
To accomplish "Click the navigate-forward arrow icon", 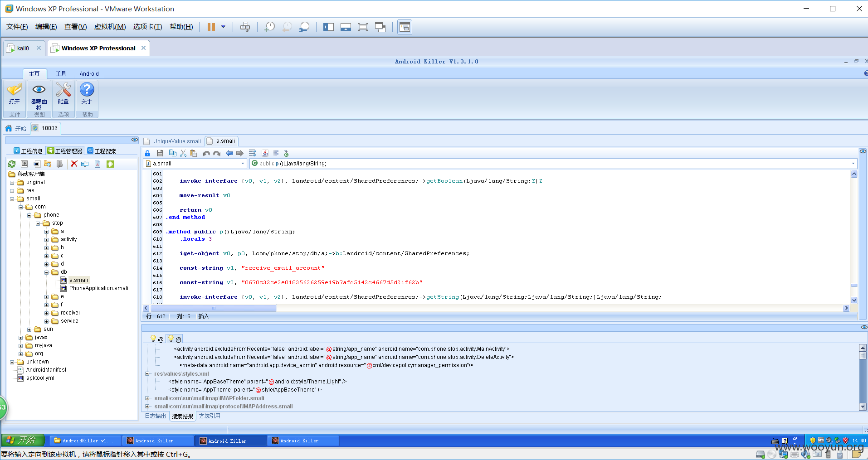I will pyautogui.click(x=240, y=153).
